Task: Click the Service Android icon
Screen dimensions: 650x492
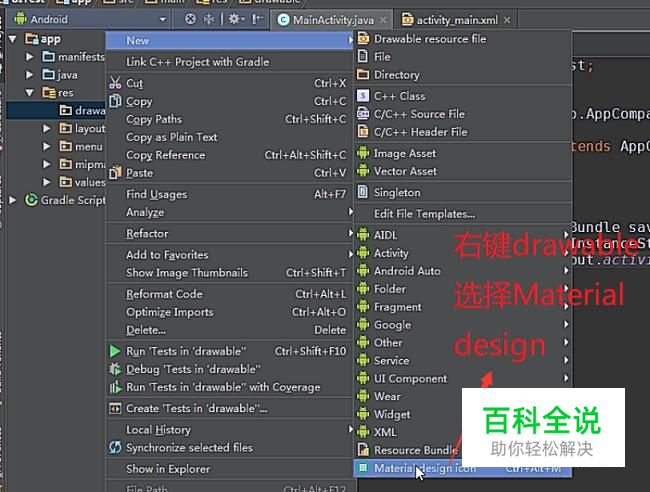Action: point(363,360)
